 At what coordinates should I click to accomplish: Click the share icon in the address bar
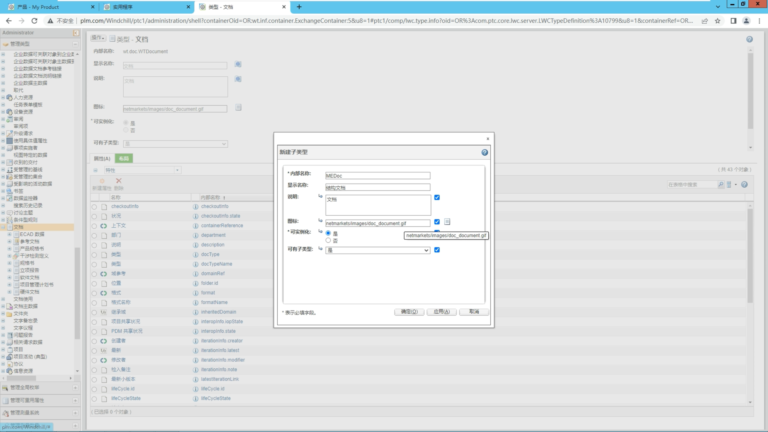(705, 21)
